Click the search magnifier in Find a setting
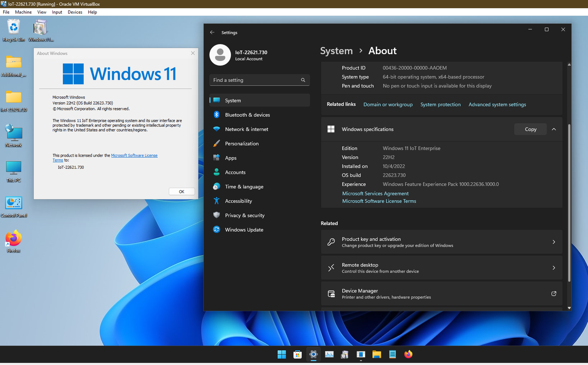 pos(303,80)
